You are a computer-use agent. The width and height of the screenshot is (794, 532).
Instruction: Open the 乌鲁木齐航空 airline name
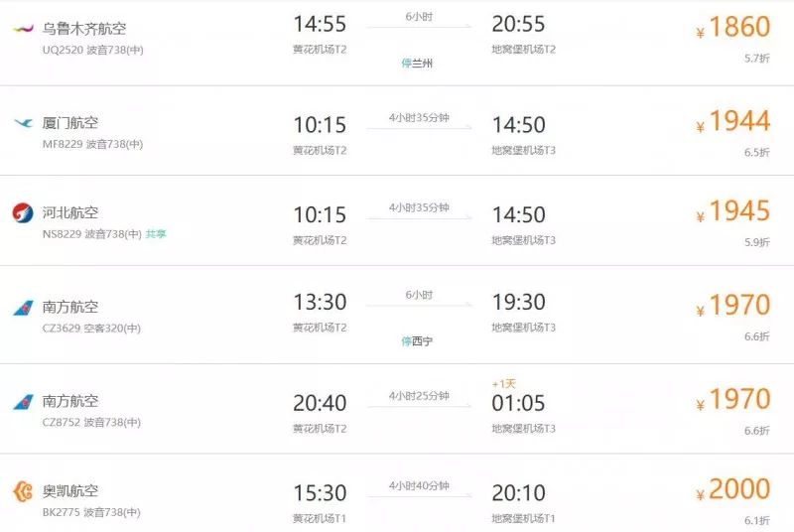[84, 29]
